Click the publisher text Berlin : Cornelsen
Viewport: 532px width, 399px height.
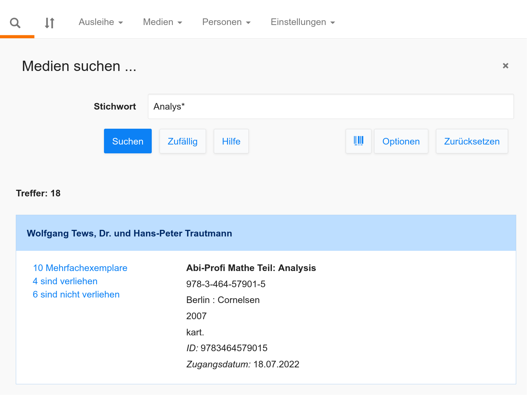(223, 300)
